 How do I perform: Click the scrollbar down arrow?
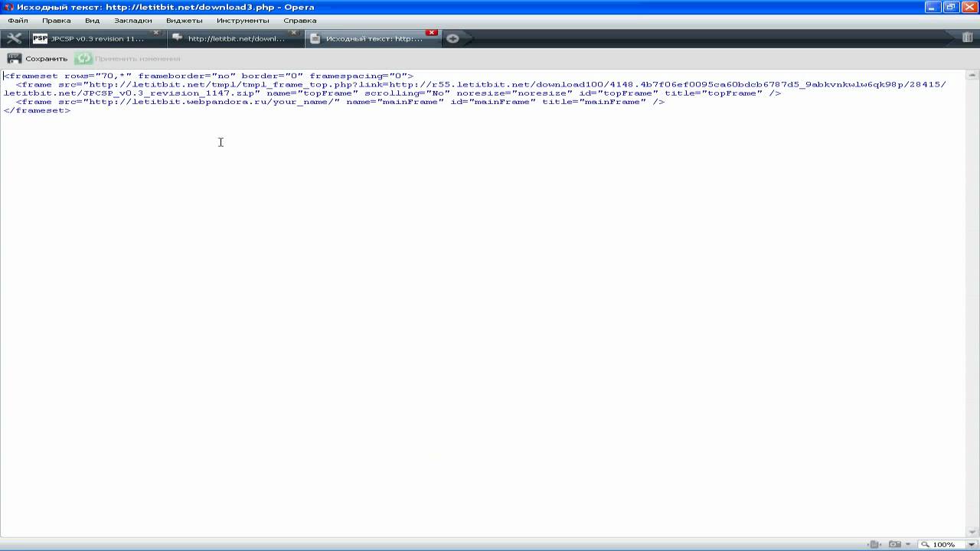972,533
